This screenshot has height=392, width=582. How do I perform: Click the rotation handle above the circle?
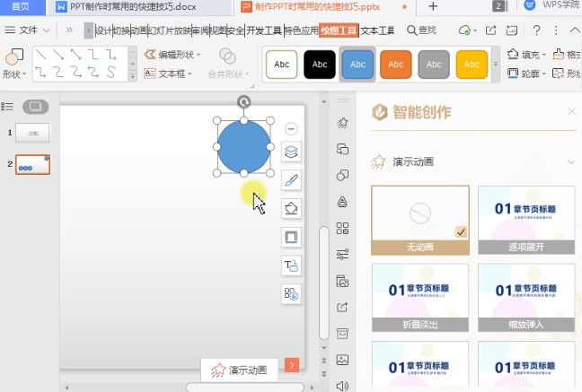click(244, 101)
